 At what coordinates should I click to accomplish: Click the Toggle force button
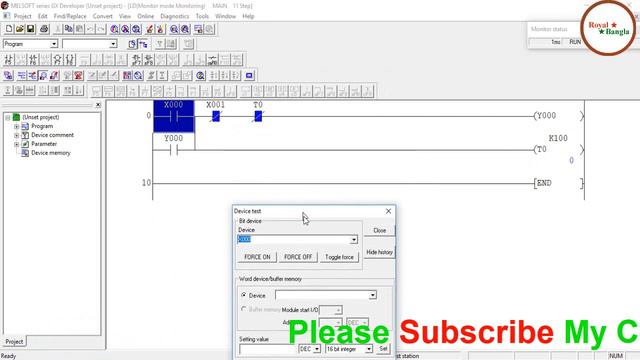339,257
